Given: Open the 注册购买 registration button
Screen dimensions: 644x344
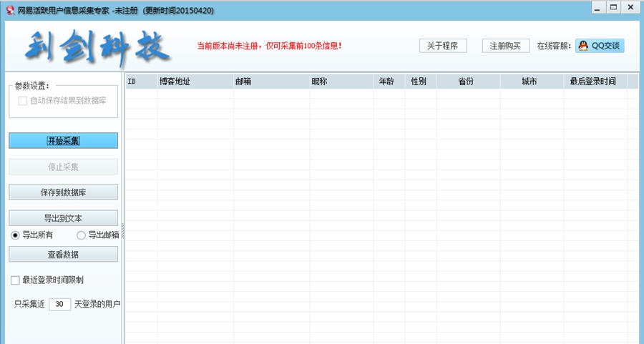Looking at the screenshot, I should 506,46.
